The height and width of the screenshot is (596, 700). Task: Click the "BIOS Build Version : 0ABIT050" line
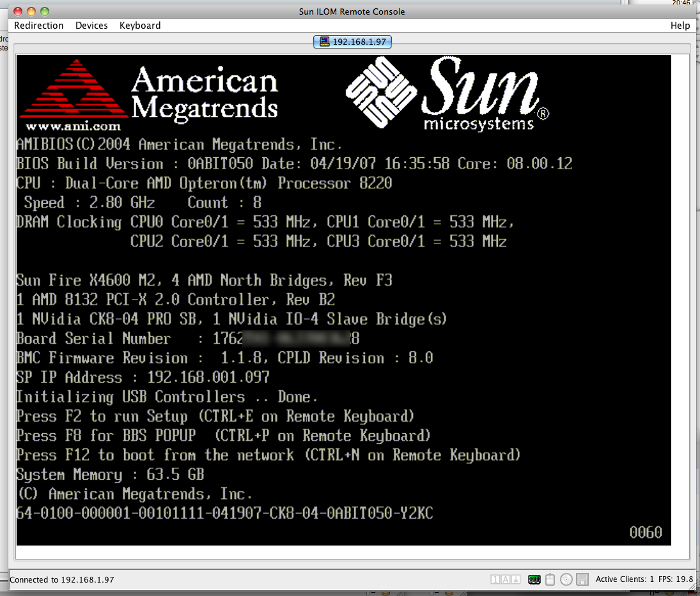[294, 164]
